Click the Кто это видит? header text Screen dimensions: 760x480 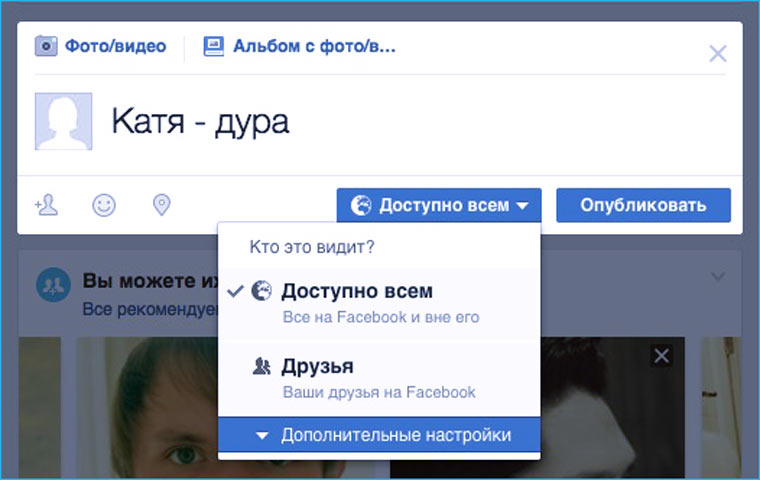click(x=312, y=247)
